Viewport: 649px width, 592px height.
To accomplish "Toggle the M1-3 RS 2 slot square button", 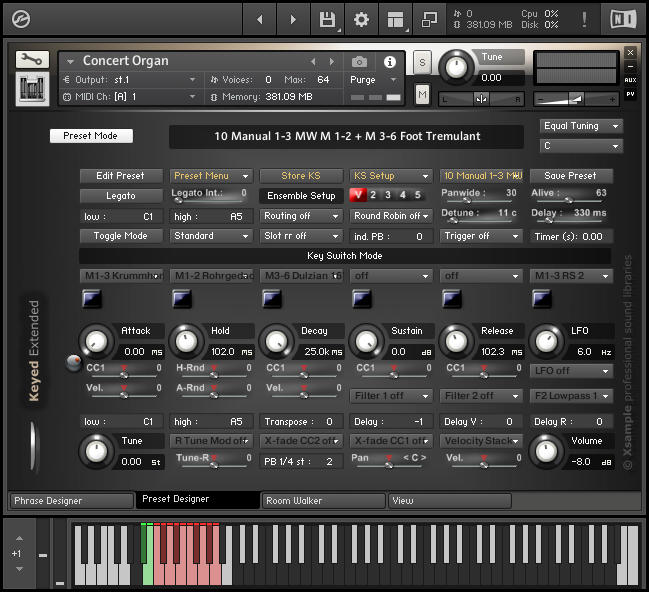I will coord(542,299).
